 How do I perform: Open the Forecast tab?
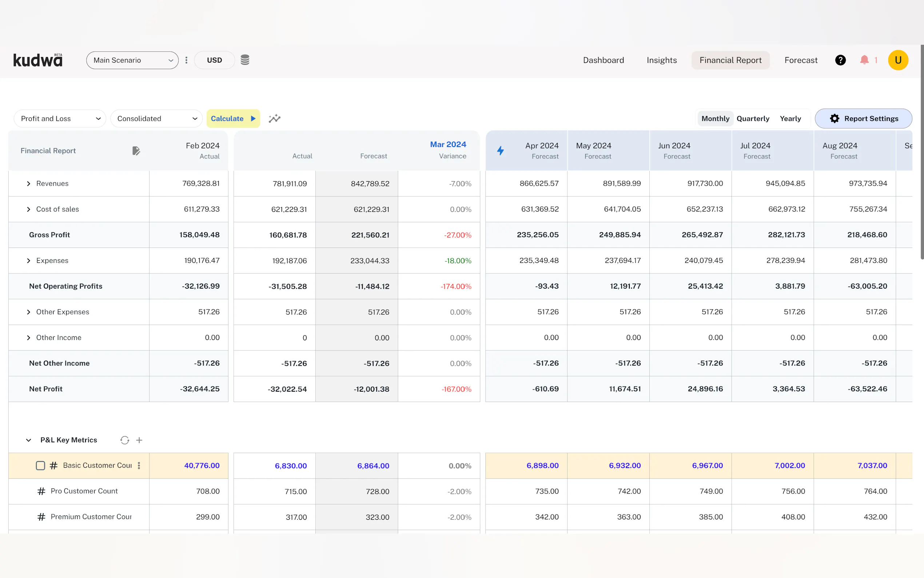click(801, 60)
